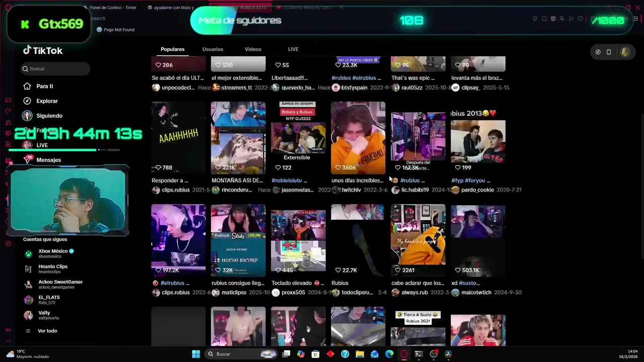Screen dimensions: 644x362
Task: Click the red diamond taskbar icon
Action: pos(330,354)
